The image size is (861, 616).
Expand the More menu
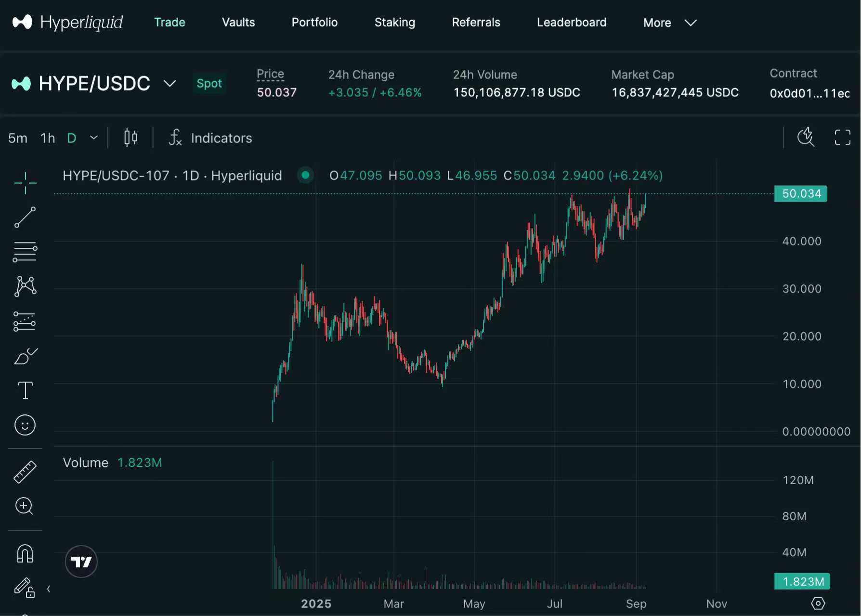[x=670, y=23]
